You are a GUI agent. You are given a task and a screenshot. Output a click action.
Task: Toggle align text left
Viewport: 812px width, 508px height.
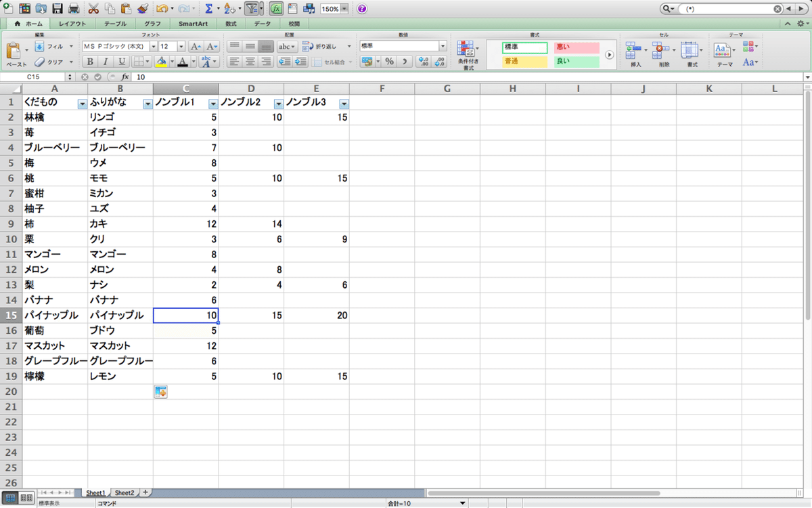tap(234, 62)
